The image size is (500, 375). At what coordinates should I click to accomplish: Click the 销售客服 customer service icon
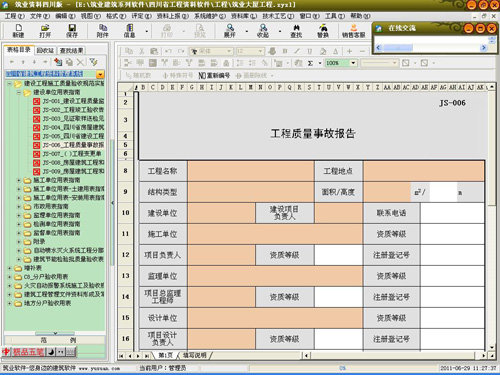click(353, 31)
